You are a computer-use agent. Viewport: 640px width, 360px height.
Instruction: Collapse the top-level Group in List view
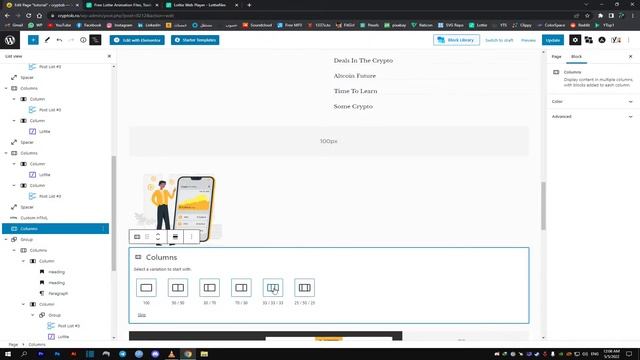point(6,240)
